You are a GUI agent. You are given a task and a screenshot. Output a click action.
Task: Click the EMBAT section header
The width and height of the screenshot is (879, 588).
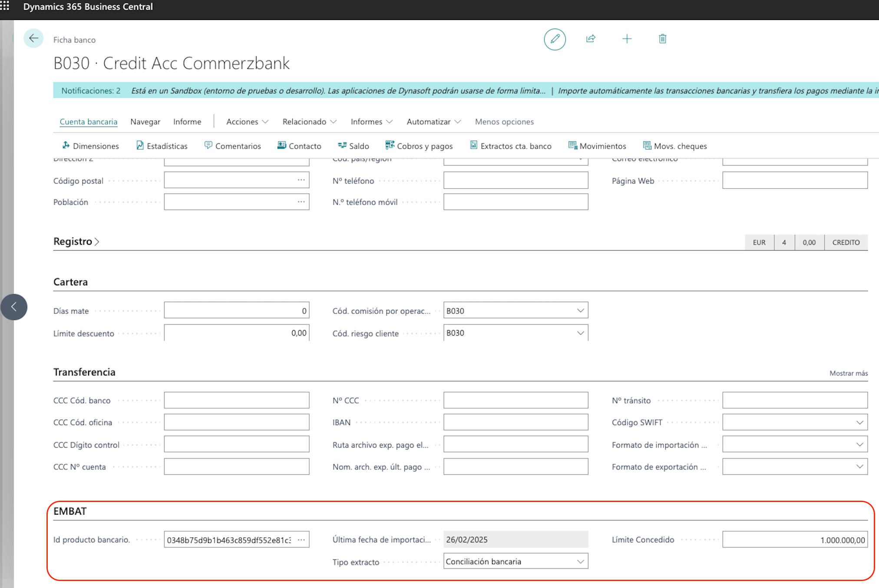click(x=70, y=511)
